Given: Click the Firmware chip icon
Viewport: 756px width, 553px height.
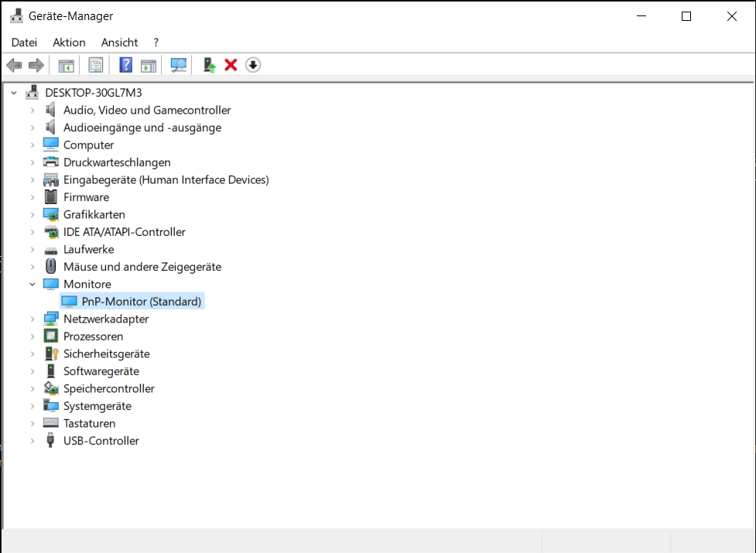Looking at the screenshot, I should pos(50,197).
